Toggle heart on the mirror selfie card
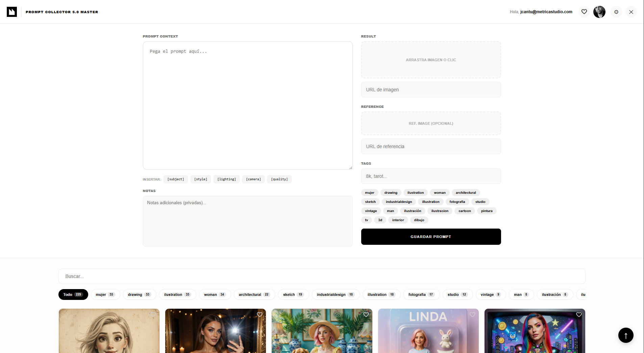This screenshot has height=353, width=644. 259,314
